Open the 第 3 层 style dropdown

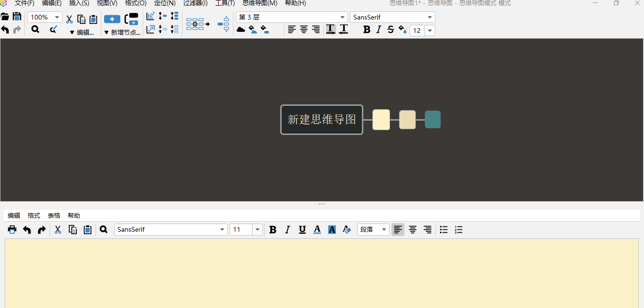pyautogui.click(x=292, y=17)
